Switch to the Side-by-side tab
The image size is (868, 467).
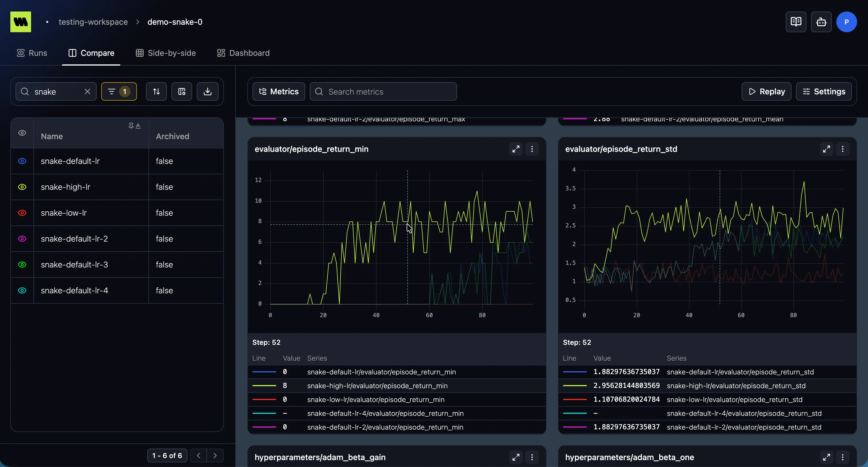(x=166, y=53)
